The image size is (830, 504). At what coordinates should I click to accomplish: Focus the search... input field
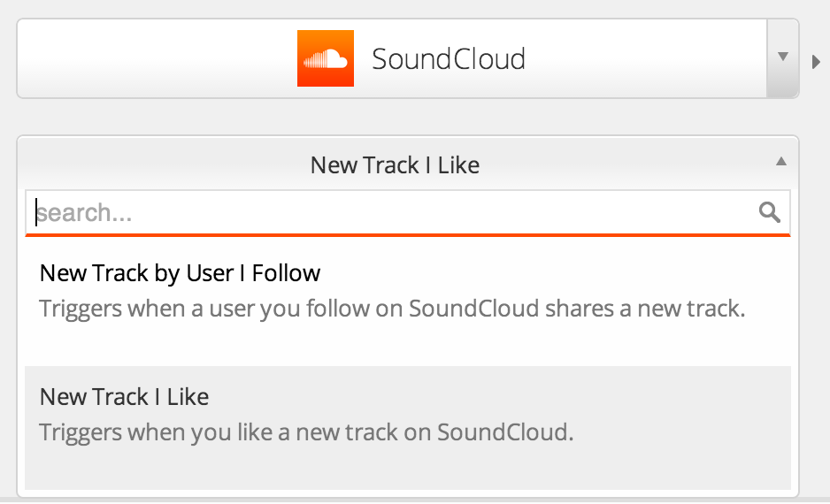coord(408,212)
